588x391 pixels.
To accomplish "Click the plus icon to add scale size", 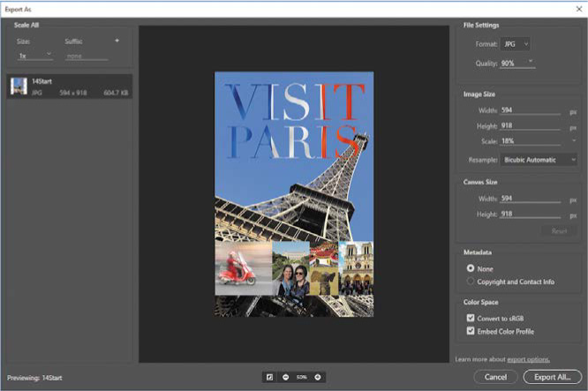I will (x=117, y=41).
